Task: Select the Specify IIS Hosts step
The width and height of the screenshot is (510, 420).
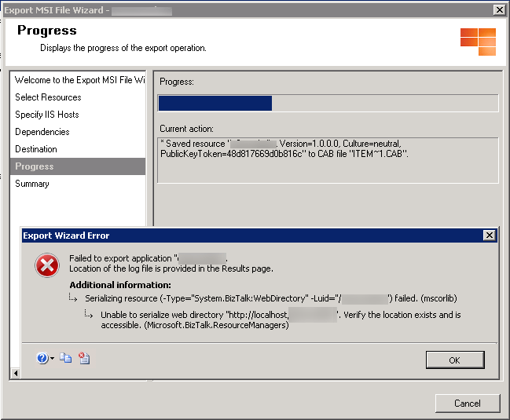Action: click(x=78, y=115)
